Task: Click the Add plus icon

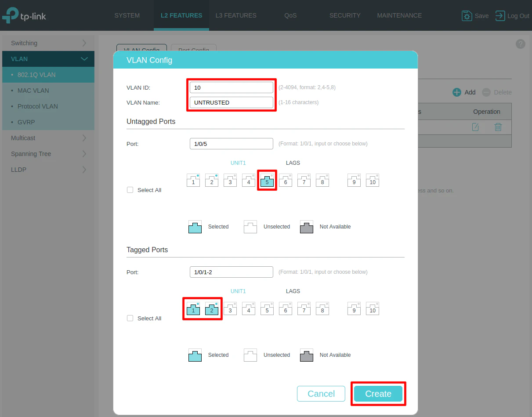Action: pyautogui.click(x=457, y=92)
